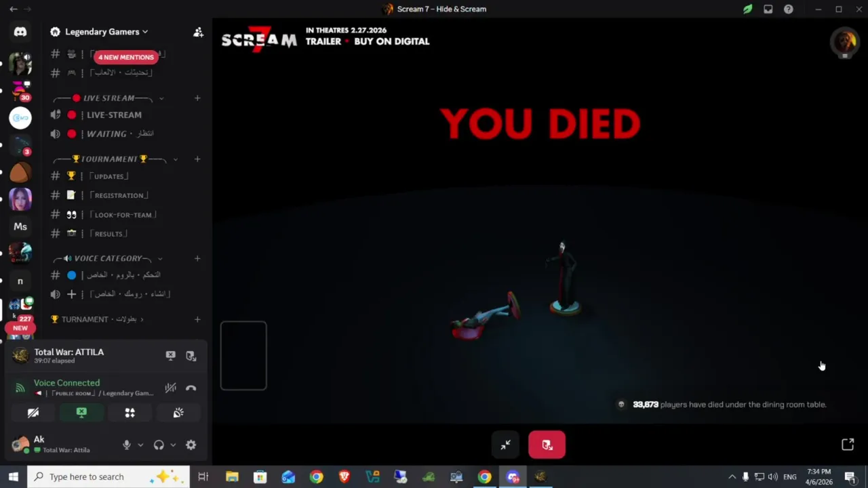Show hidden system tray icons chevron

(732, 476)
